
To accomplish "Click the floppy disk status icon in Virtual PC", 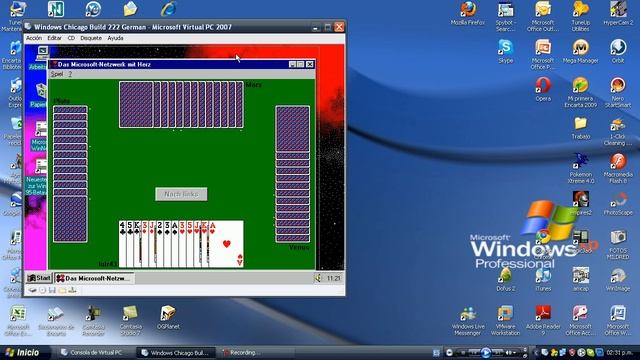I will [52, 290].
